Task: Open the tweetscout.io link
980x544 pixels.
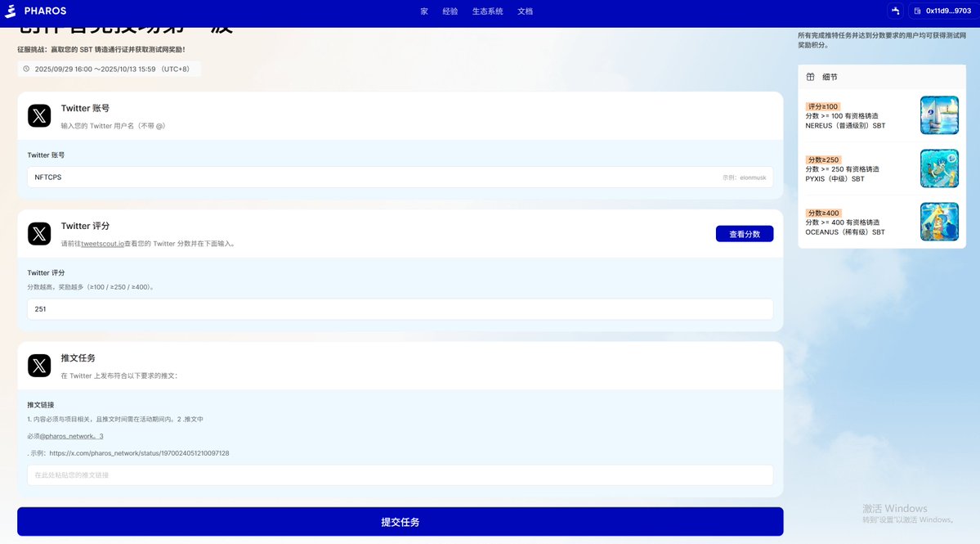Action: point(102,244)
